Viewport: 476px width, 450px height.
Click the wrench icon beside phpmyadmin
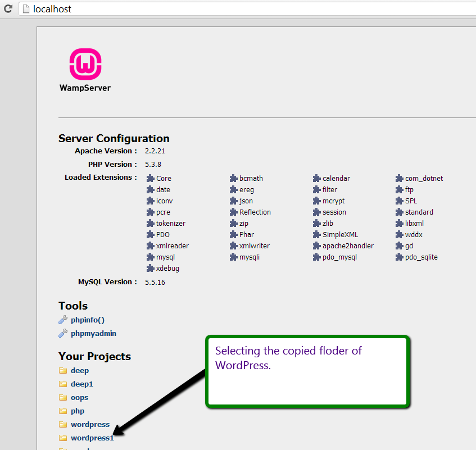click(x=63, y=333)
